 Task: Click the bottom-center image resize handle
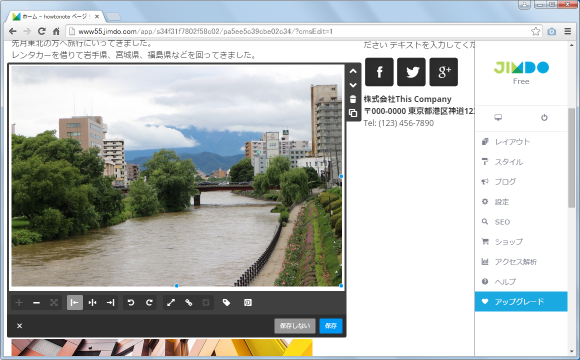pyautogui.click(x=176, y=286)
